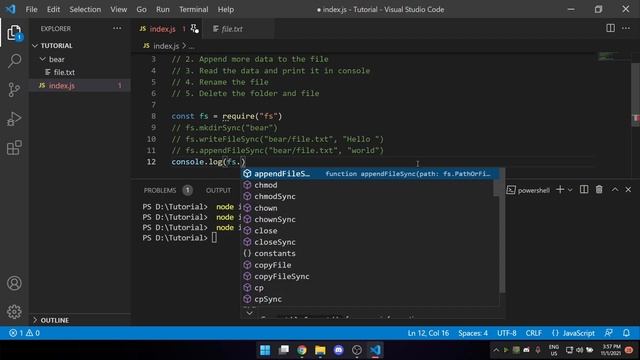640x360 pixels.
Task: Click the VS Code taskbar icon
Action: click(376, 350)
